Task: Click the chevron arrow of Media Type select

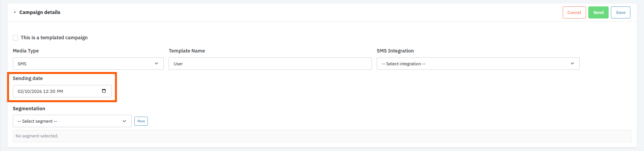Action: click(x=156, y=63)
